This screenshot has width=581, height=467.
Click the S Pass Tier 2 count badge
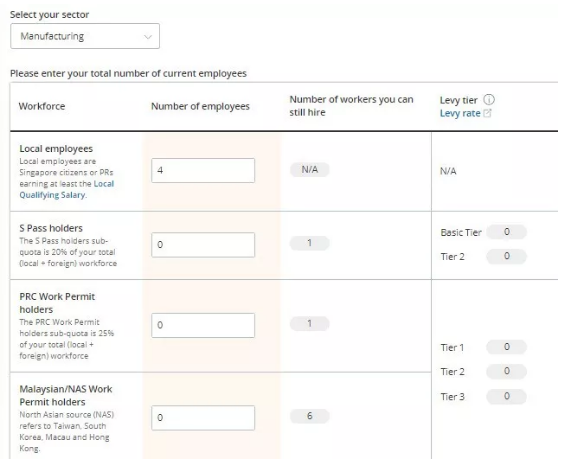click(506, 256)
